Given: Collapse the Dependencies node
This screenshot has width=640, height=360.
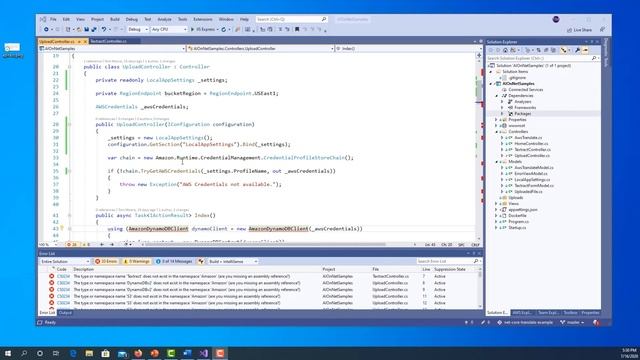Looking at the screenshot, I should point(497,96).
